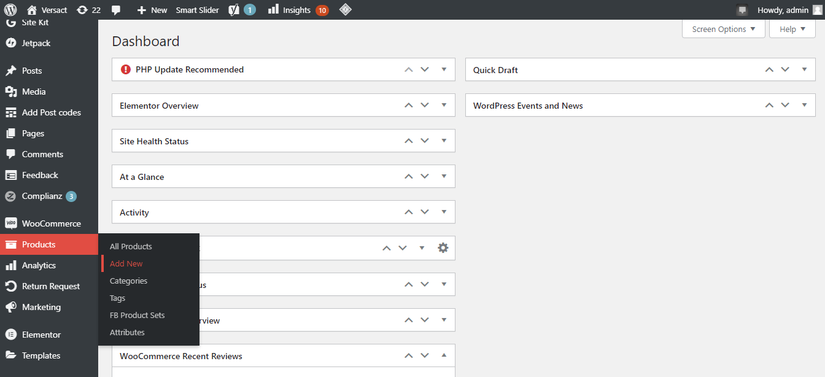Click the Comments sidebar icon

11,154
